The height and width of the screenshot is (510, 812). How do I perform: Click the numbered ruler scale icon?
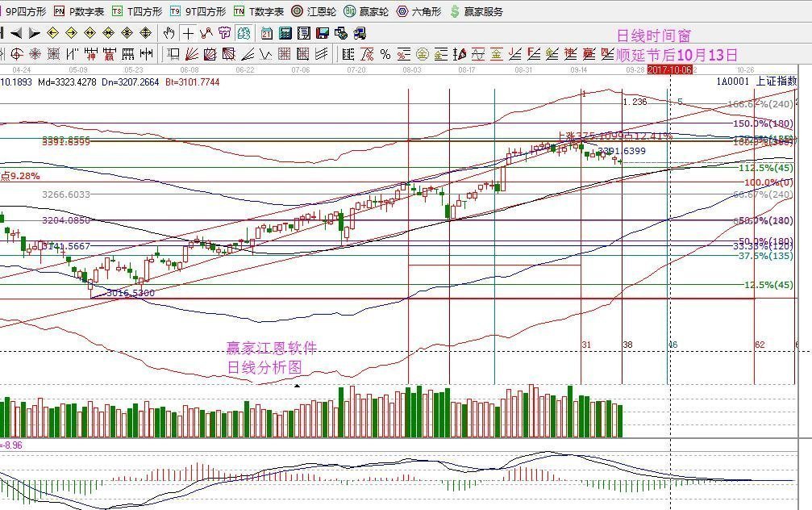point(128,54)
